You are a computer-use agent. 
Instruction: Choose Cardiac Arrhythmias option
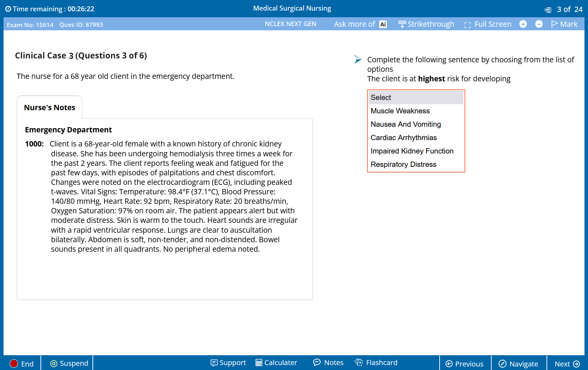click(x=416, y=138)
